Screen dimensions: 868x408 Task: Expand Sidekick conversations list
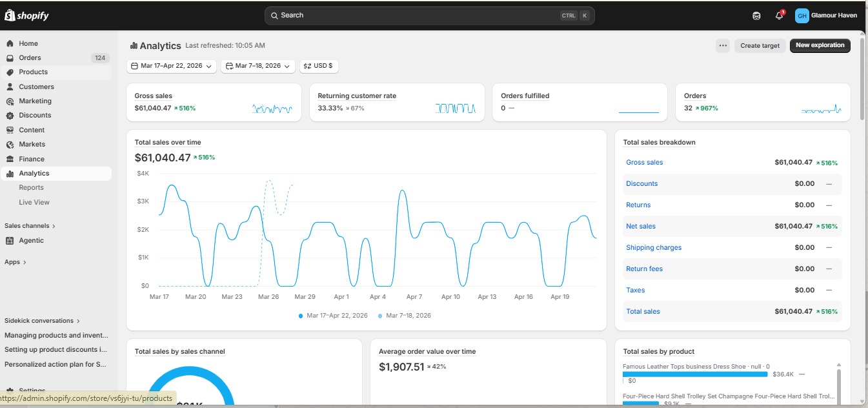click(42, 321)
